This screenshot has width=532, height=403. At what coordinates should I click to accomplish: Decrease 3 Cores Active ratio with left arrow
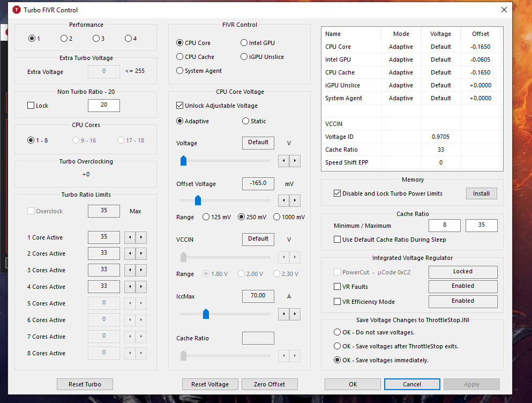point(130,270)
